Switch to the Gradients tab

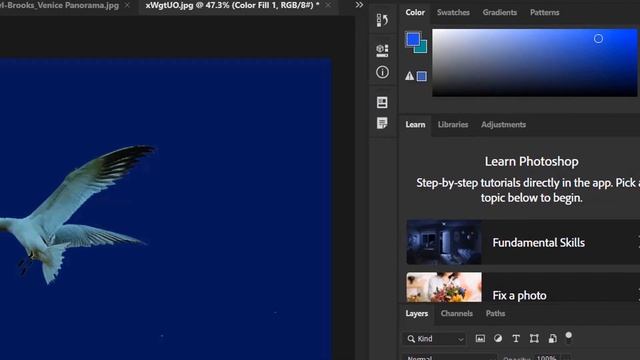coord(500,12)
